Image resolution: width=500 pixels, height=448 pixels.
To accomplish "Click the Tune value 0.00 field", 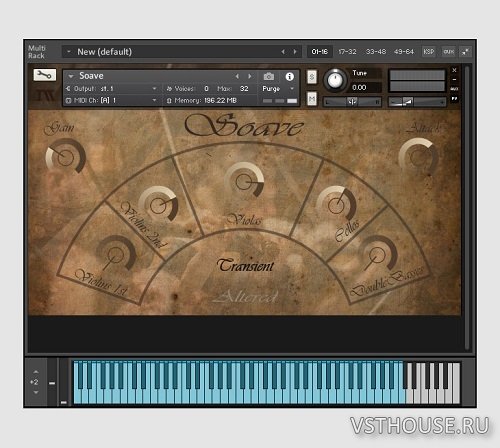I will pyautogui.click(x=365, y=88).
